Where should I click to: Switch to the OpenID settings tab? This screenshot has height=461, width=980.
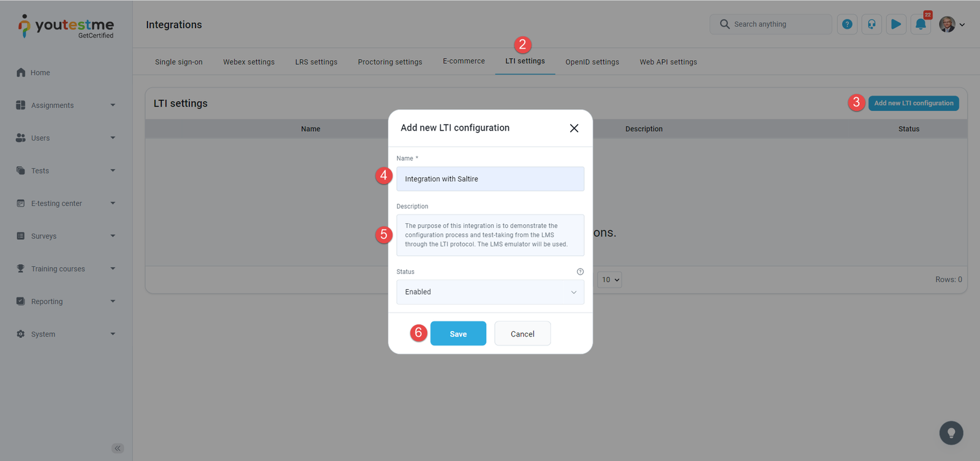click(x=592, y=62)
